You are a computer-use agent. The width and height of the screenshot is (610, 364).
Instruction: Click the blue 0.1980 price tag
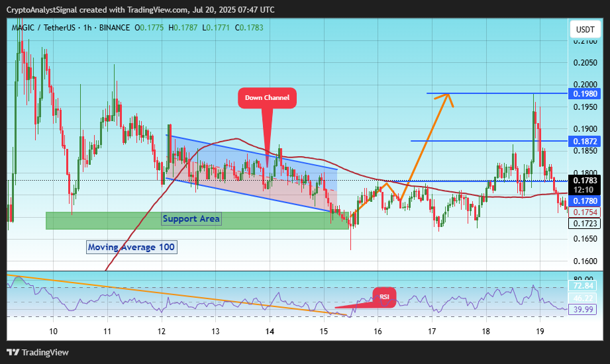pyautogui.click(x=584, y=94)
